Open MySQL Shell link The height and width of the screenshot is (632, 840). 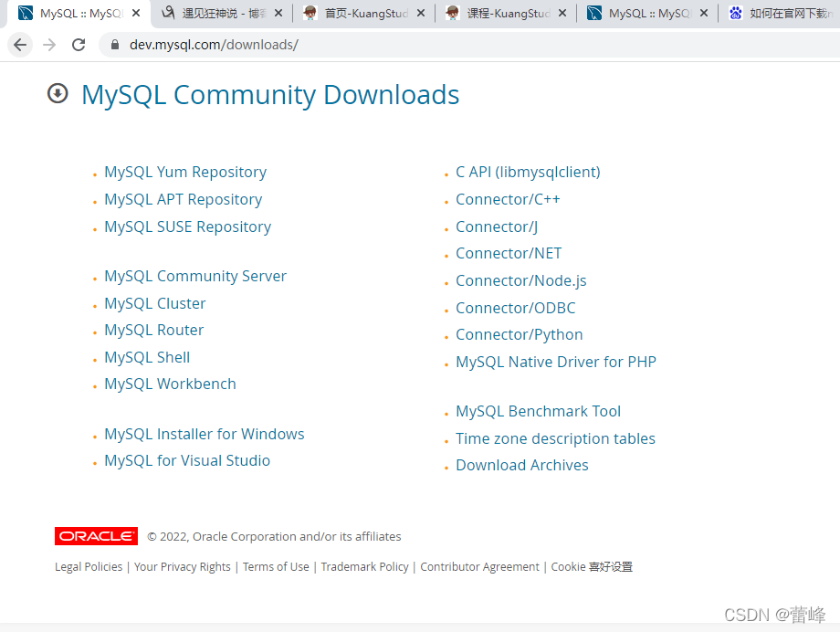[x=147, y=357]
